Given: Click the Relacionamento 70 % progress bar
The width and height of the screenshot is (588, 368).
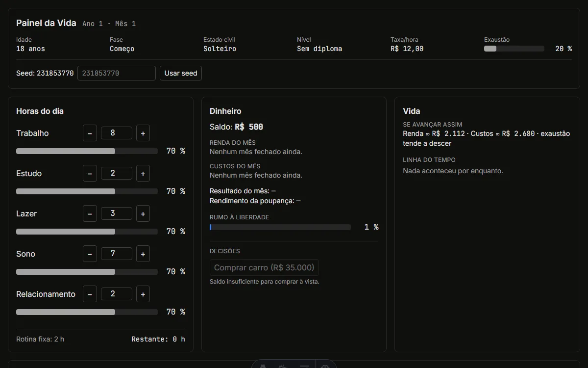Looking at the screenshot, I should click(87, 312).
